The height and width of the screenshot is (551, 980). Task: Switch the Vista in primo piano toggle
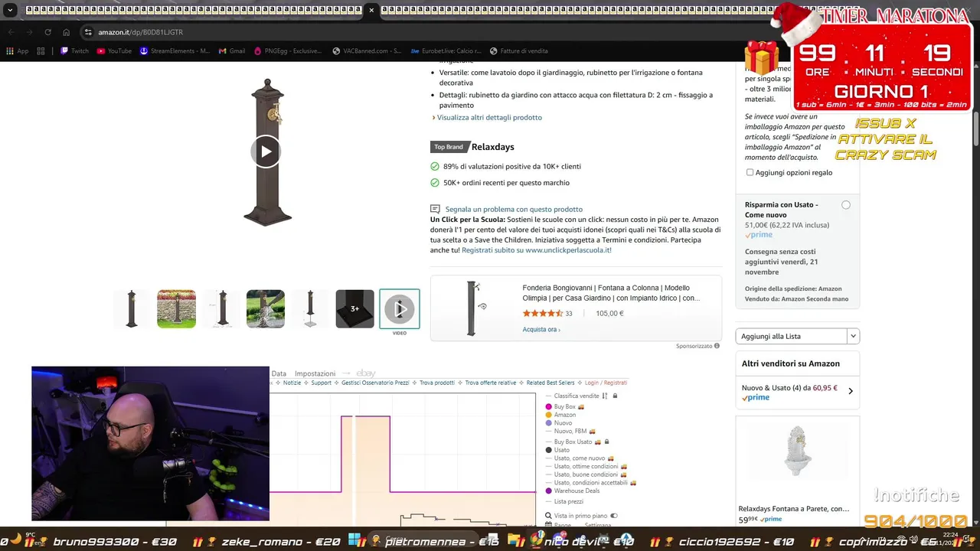point(614,517)
